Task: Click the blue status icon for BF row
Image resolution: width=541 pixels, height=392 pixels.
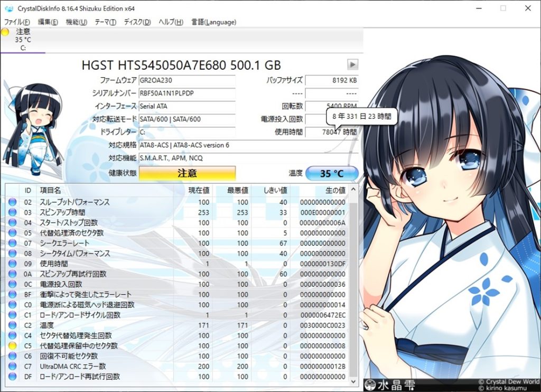Action: [13, 294]
